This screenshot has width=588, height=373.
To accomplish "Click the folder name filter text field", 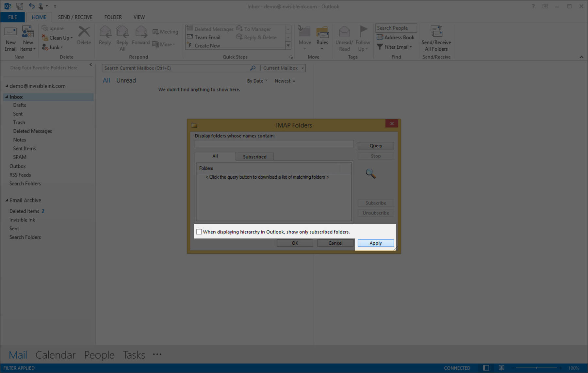I will coord(274,144).
